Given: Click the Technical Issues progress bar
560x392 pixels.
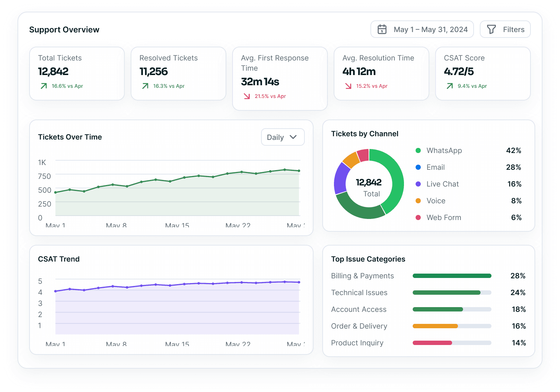Looking at the screenshot, I should coord(452,293).
